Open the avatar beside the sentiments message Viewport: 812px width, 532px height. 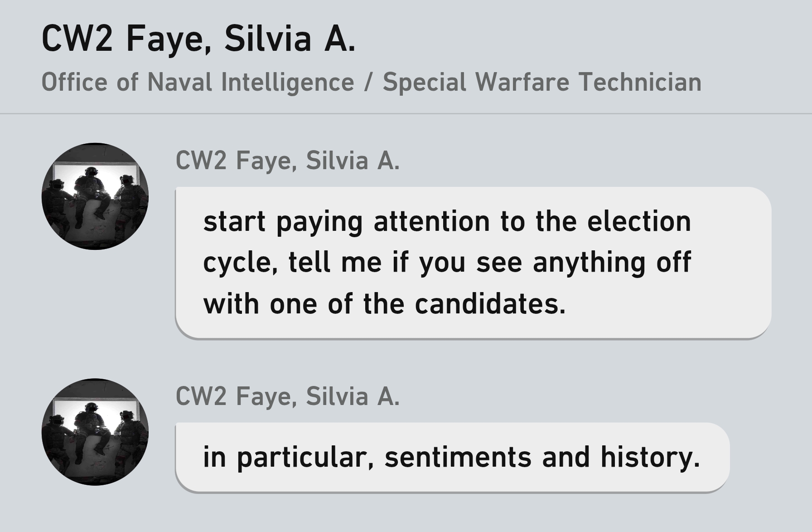95,432
